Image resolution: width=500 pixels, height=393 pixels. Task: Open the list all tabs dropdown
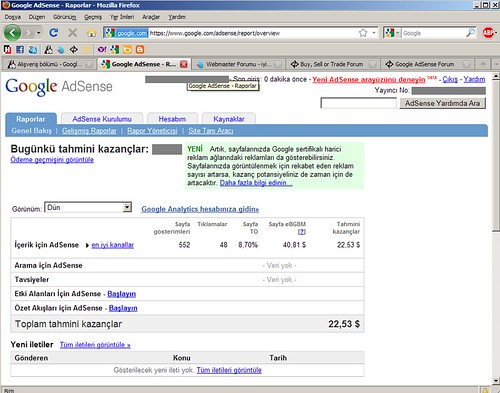[x=496, y=64]
